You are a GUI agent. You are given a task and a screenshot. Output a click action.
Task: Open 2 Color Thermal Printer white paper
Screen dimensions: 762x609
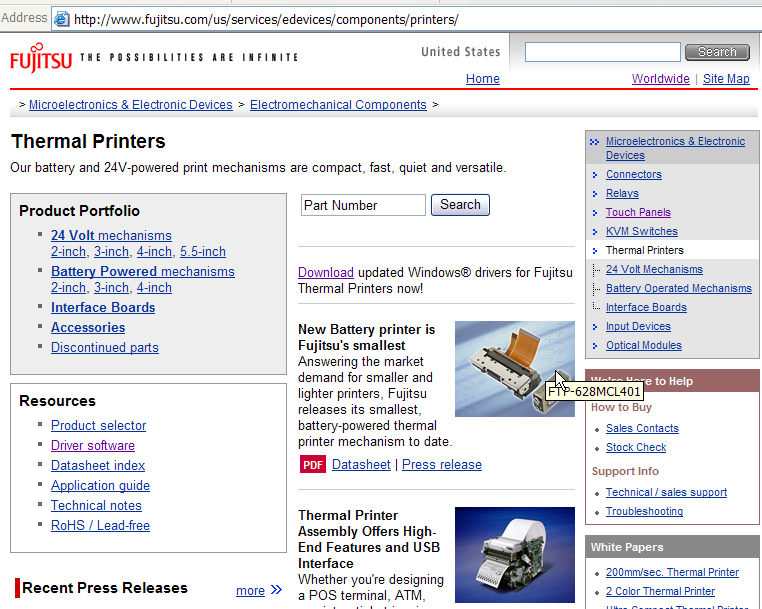coord(660,591)
